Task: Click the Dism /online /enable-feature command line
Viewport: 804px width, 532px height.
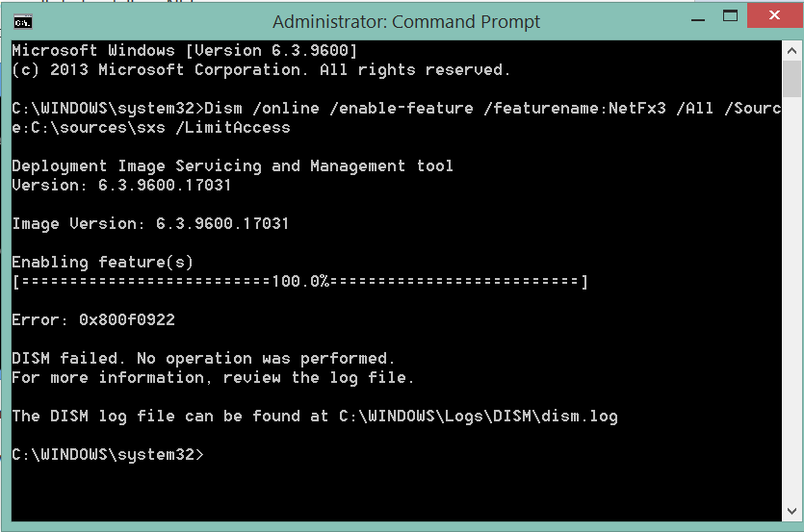Action: [397, 118]
